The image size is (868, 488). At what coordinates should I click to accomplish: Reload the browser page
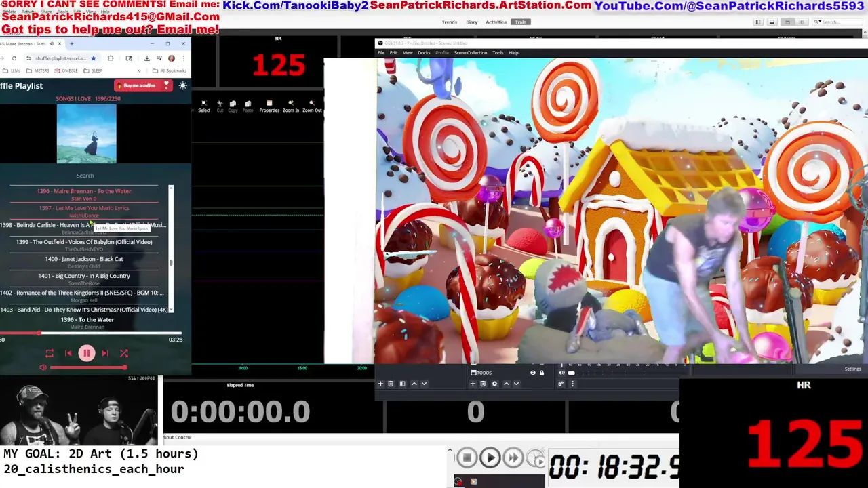pyautogui.click(x=14, y=58)
